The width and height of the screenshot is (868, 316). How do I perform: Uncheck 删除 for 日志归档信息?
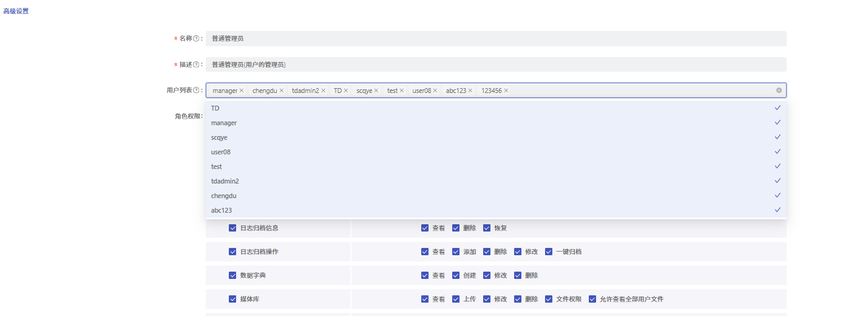point(456,228)
